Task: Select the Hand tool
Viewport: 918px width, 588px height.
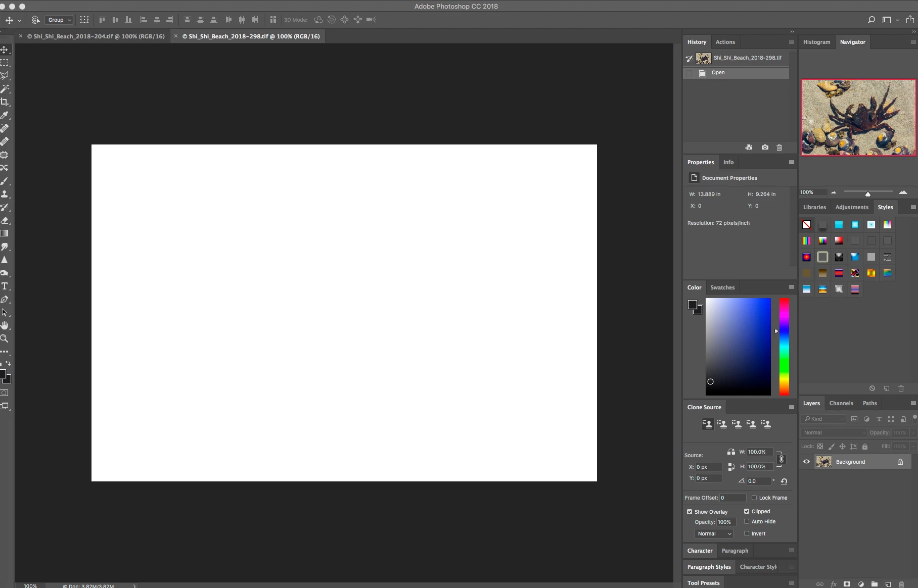Action: click(5, 325)
